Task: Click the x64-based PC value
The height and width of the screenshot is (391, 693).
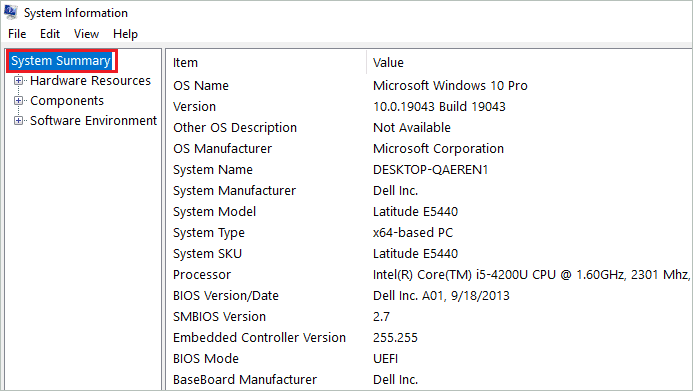Action: point(413,232)
